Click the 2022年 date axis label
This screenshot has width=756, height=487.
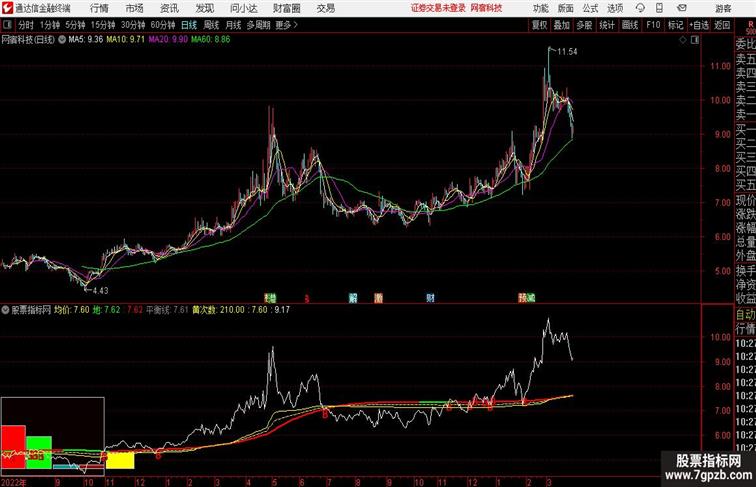click(14, 482)
